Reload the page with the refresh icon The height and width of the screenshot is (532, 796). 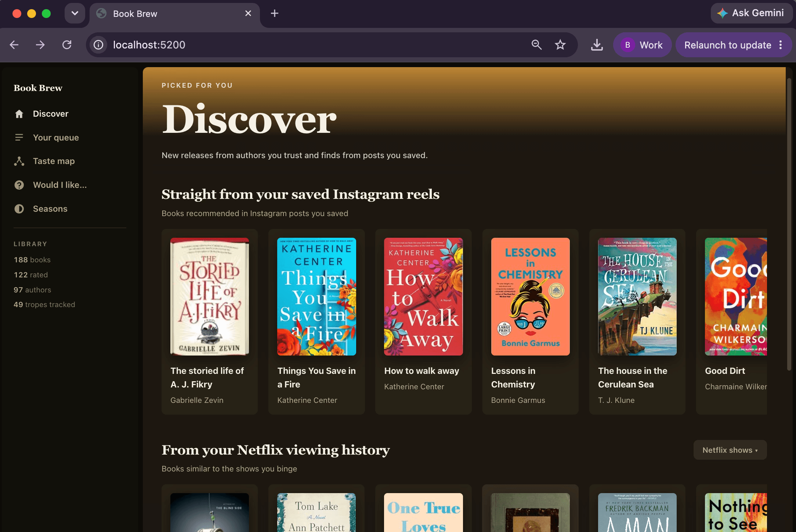point(67,45)
